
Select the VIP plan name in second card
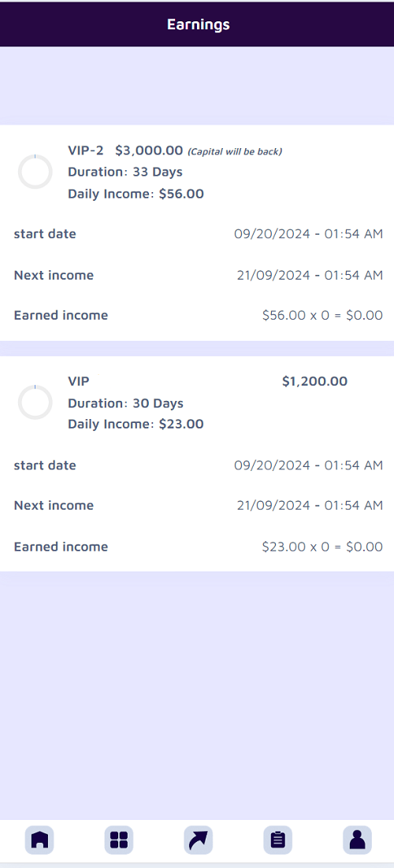[x=79, y=381]
